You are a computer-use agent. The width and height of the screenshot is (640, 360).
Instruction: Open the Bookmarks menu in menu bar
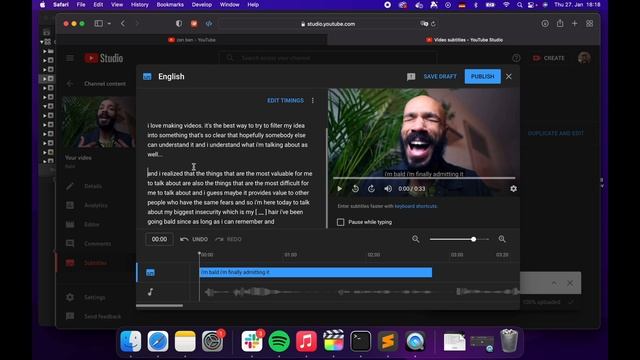(170, 4)
